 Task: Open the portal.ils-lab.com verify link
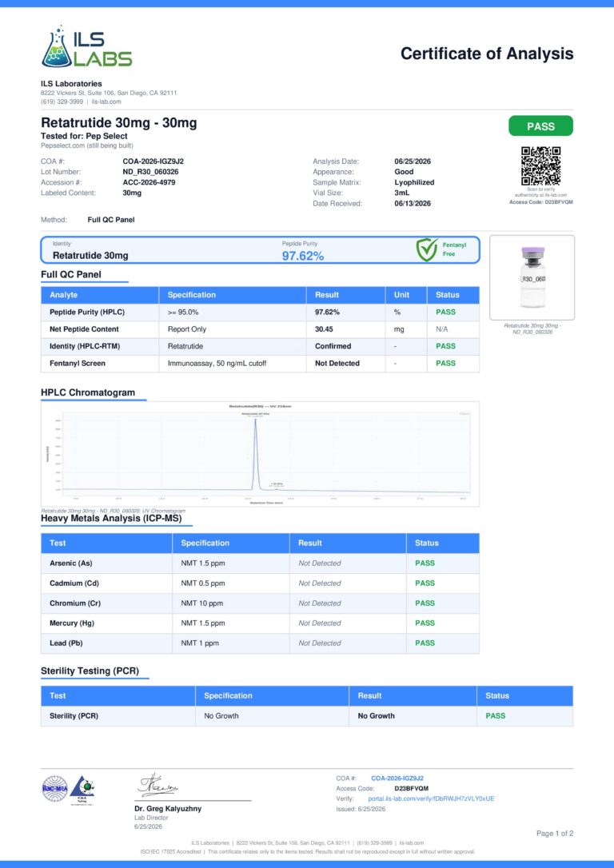(431, 798)
